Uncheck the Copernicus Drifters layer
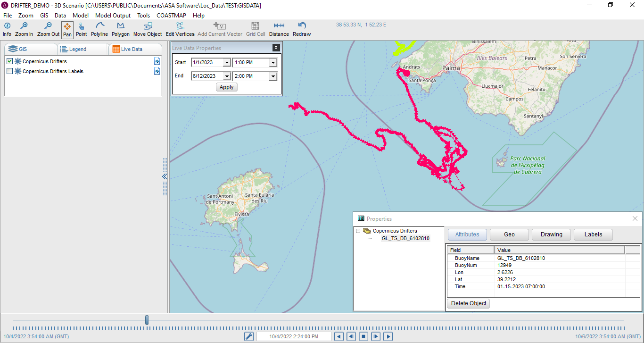 pyautogui.click(x=9, y=61)
